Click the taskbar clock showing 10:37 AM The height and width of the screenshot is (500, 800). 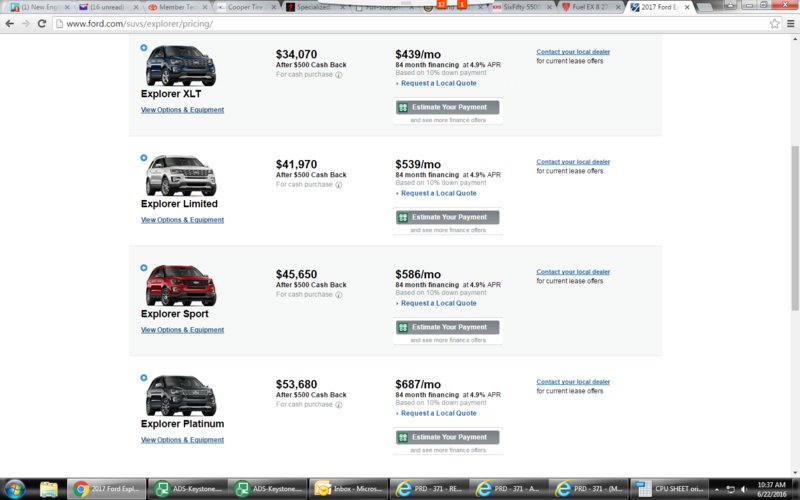(771, 489)
